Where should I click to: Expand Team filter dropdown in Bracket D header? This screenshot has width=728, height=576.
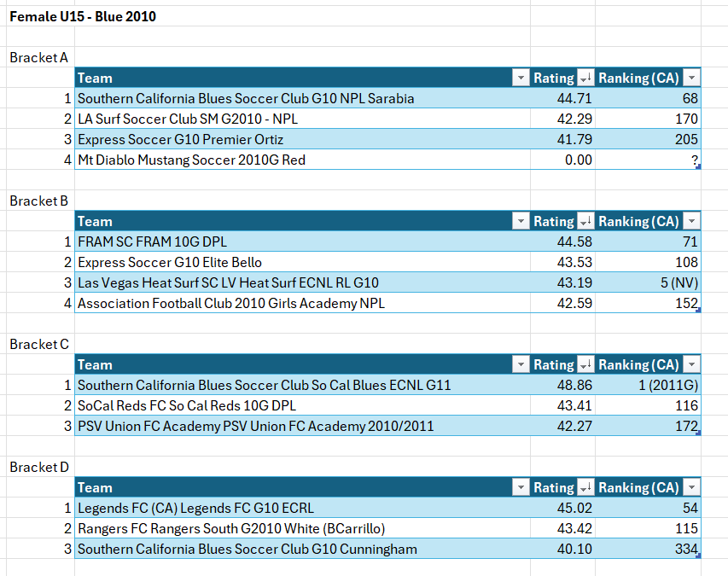(520, 487)
